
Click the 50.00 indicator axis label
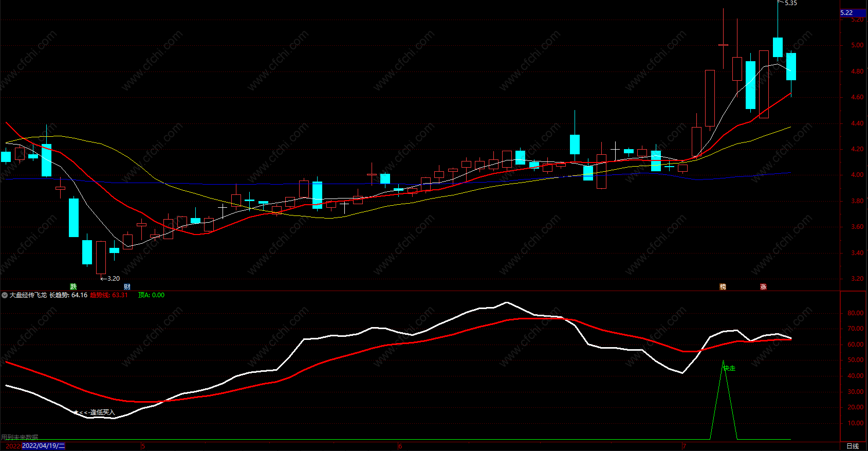[856, 360]
